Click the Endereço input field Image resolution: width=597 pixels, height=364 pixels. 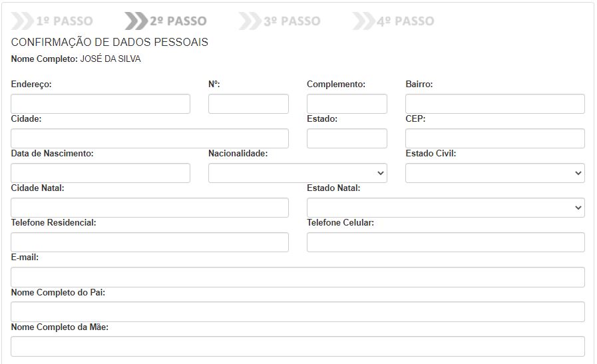[x=100, y=104]
